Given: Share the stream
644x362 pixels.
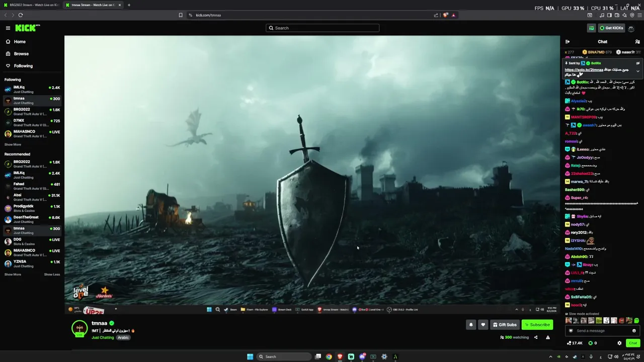Looking at the screenshot, I should point(536,337).
